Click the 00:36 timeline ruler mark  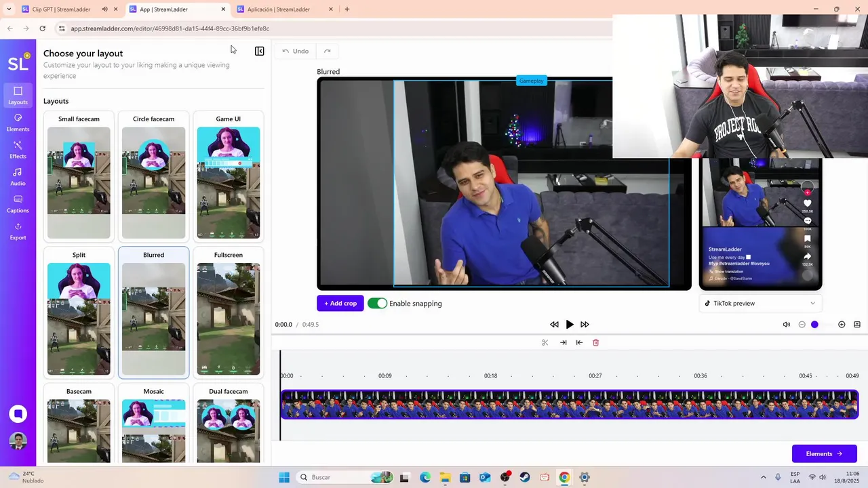tap(701, 375)
